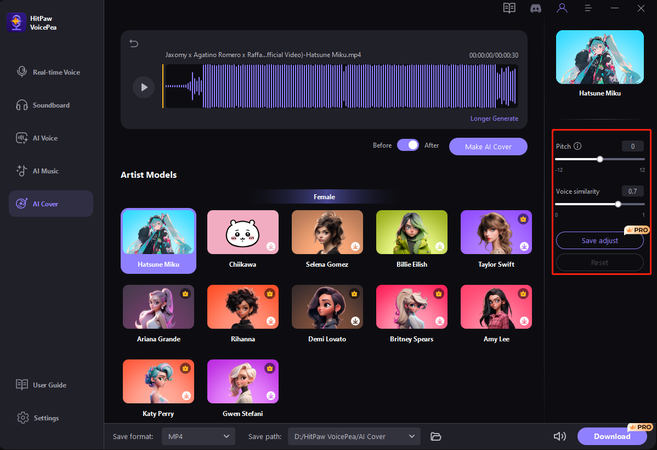Open the Save path dropdown
This screenshot has height=450, width=657.
(354, 437)
